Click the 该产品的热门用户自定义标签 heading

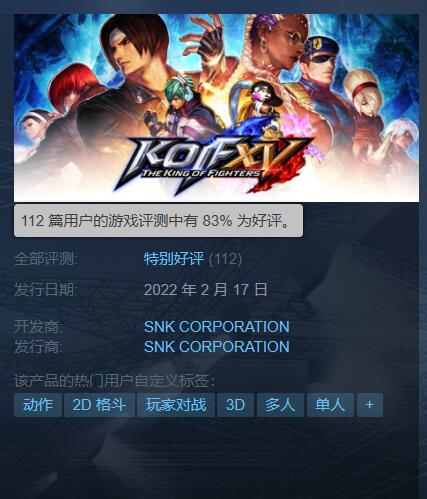point(114,381)
